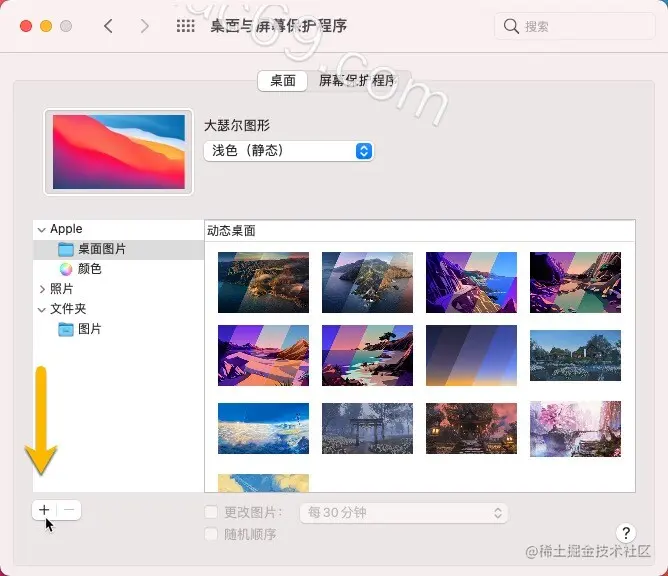Select the 图片 folder in sidebar
Viewport: 668px width, 576px height.
[118, 329]
